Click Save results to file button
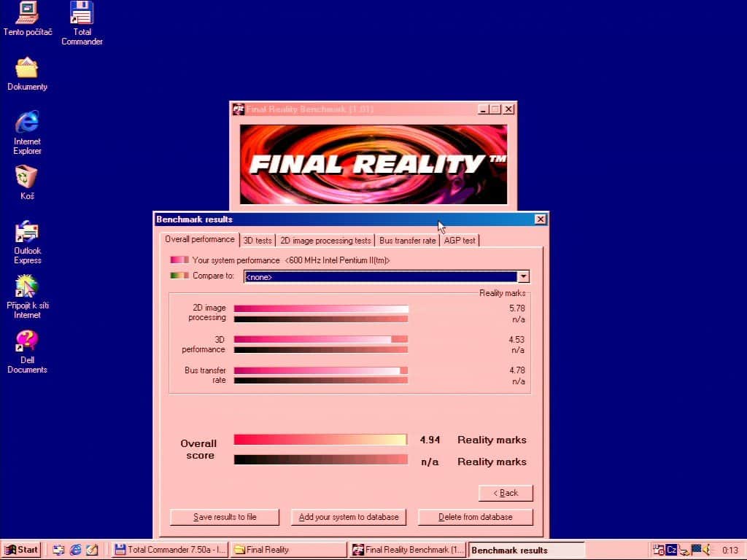The height and width of the screenshot is (560, 747). click(x=225, y=517)
